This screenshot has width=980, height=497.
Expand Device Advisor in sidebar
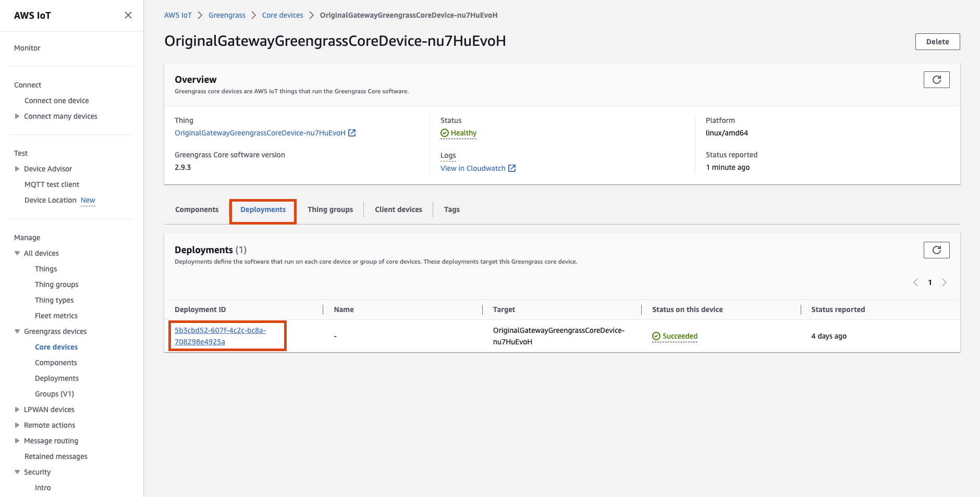pos(17,169)
